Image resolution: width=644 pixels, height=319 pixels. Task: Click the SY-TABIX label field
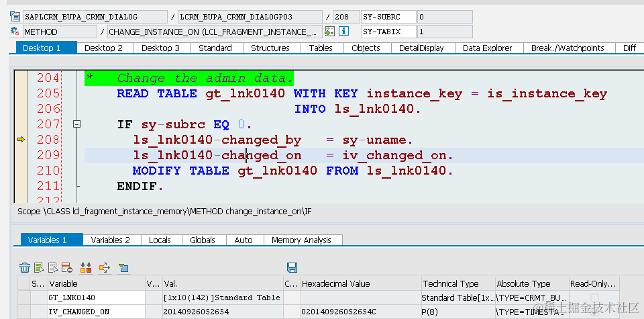tap(388, 32)
